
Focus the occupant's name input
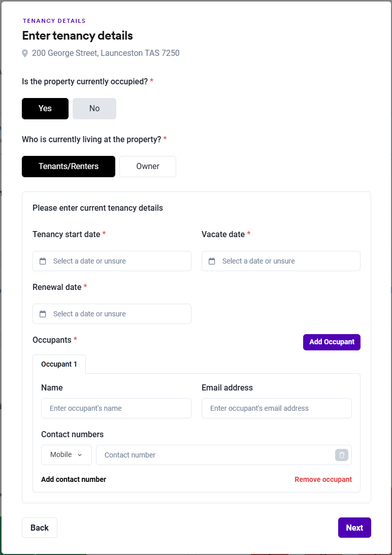coord(116,408)
